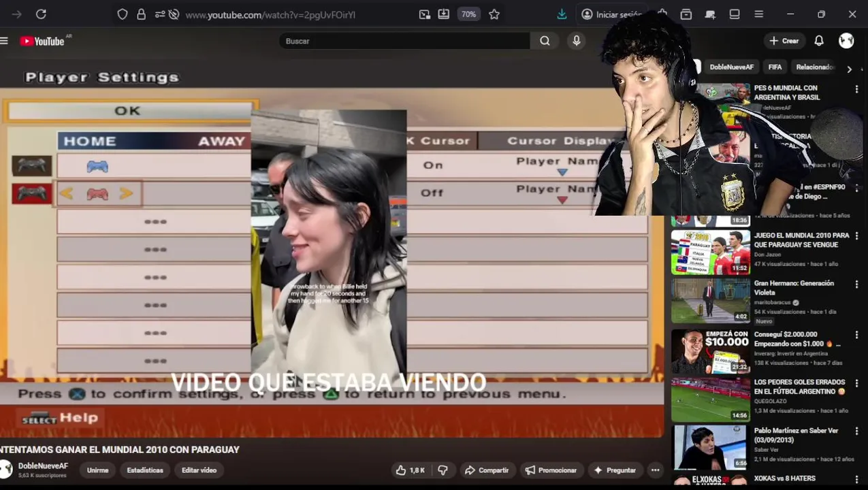Screen dimensions: 868x490
Task: Open the browser downloads arrow
Action: tap(562, 14)
